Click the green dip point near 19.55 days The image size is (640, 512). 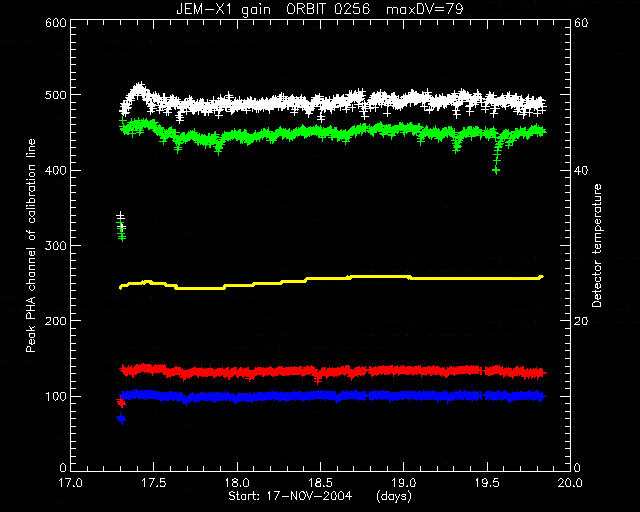(496, 170)
